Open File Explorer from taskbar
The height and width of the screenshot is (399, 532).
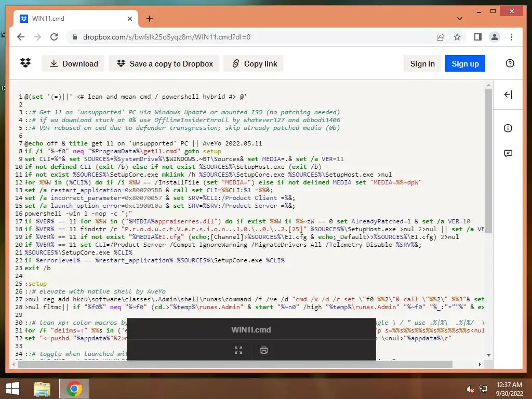click(42, 389)
